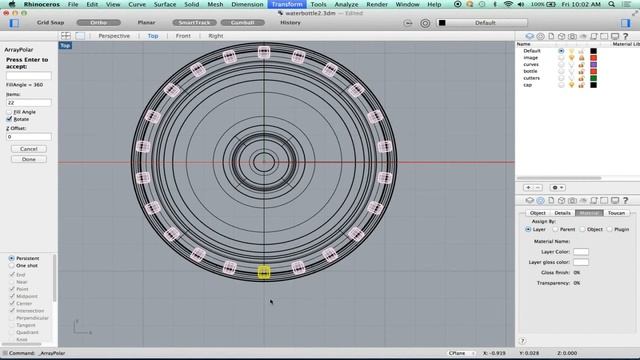Switch to four-viewport layout icon
The image size is (640, 360).
(x=66, y=36)
